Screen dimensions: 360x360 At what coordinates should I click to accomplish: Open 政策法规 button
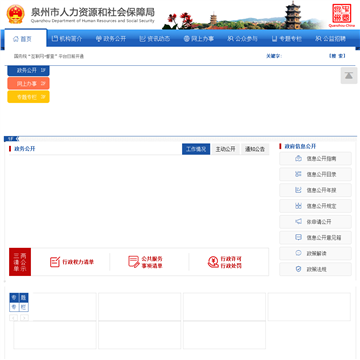click(315, 269)
